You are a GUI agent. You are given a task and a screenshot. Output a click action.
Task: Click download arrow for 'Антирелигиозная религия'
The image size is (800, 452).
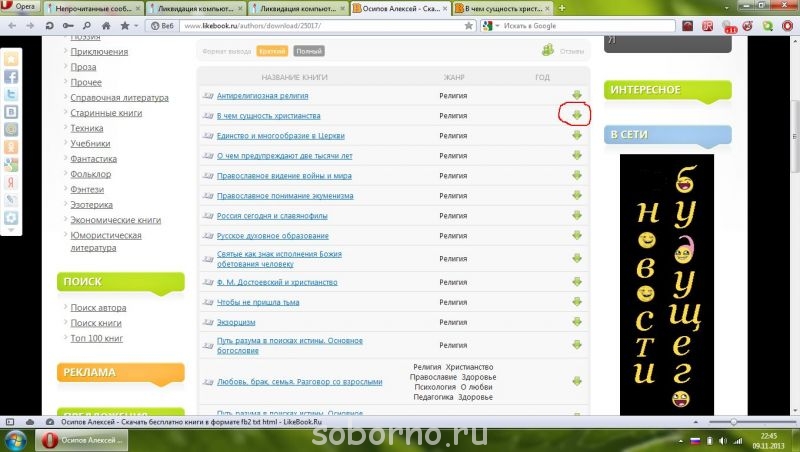[576, 95]
